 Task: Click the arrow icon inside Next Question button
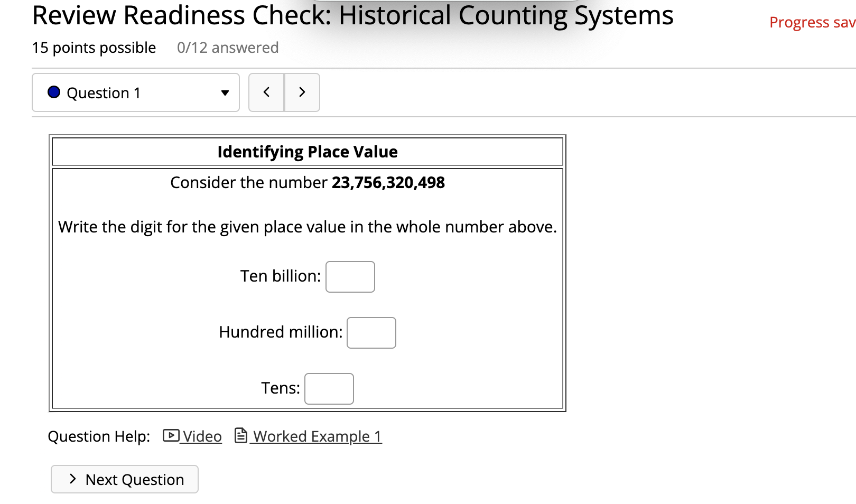[71, 479]
